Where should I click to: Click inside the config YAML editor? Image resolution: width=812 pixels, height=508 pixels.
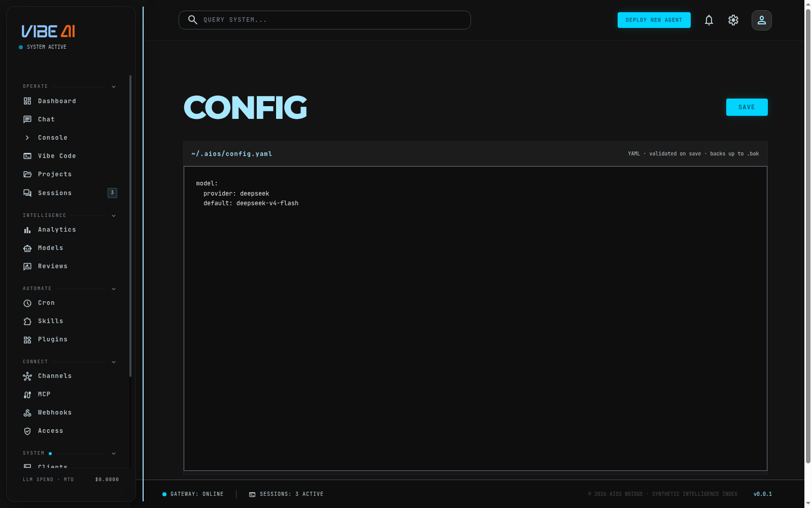pos(475,319)
